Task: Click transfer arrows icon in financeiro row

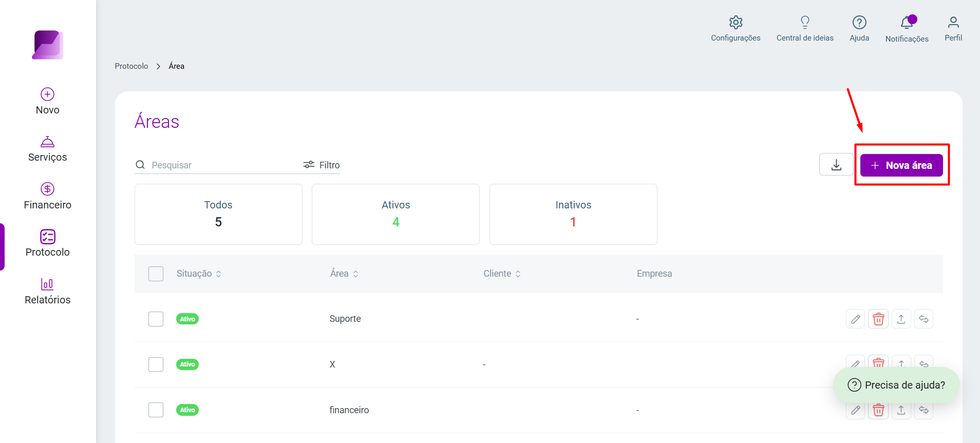Action: click(924, 410)
